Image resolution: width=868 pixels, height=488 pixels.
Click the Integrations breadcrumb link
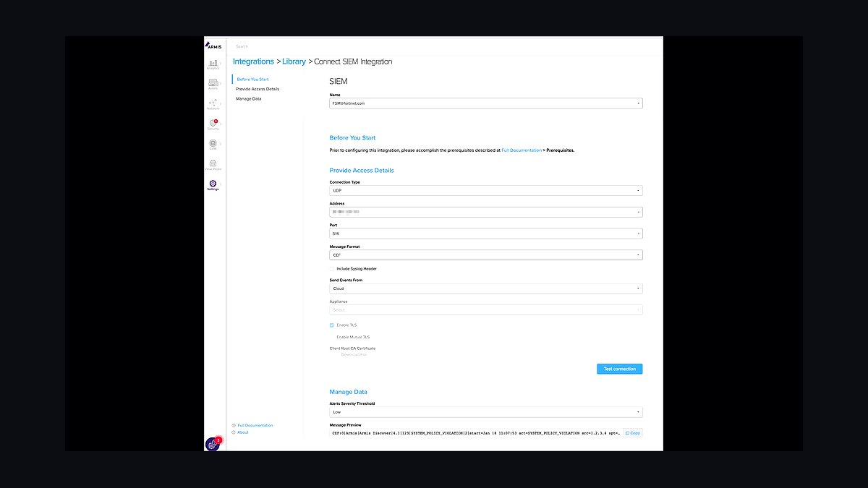(x=253, y=61)
